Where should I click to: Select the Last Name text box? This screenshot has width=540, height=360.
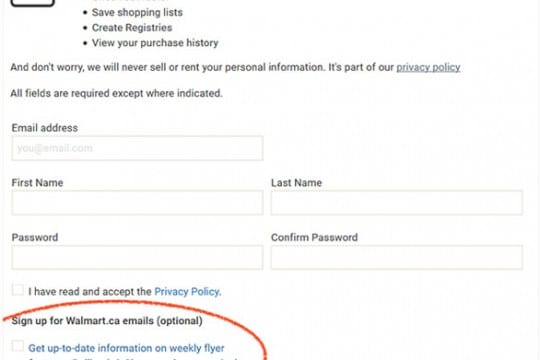point(397,203)
